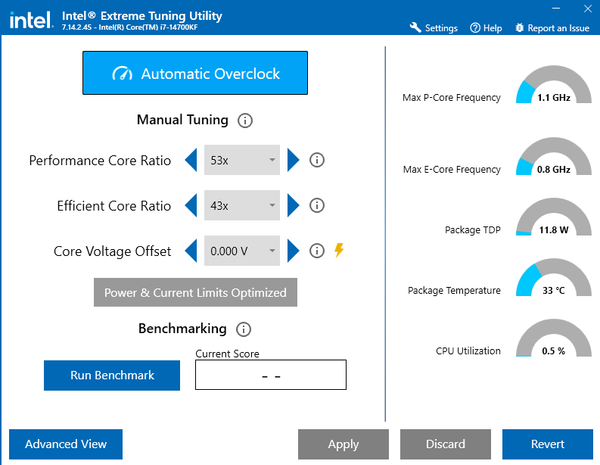Image resolution: width=600 pixels, height=465 pixels.
Task: Increase Core Voltage Offset with right arrow
Action: pos(293,251)
